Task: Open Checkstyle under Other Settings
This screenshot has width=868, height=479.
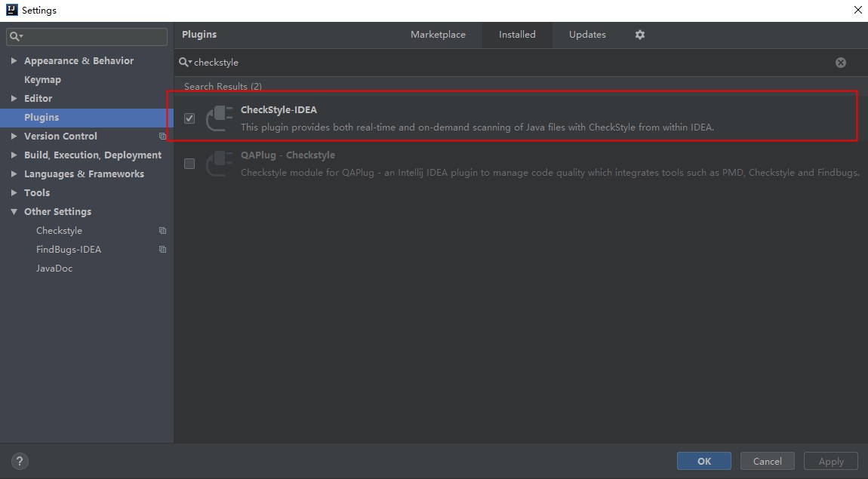Action: tap(59, 231)
